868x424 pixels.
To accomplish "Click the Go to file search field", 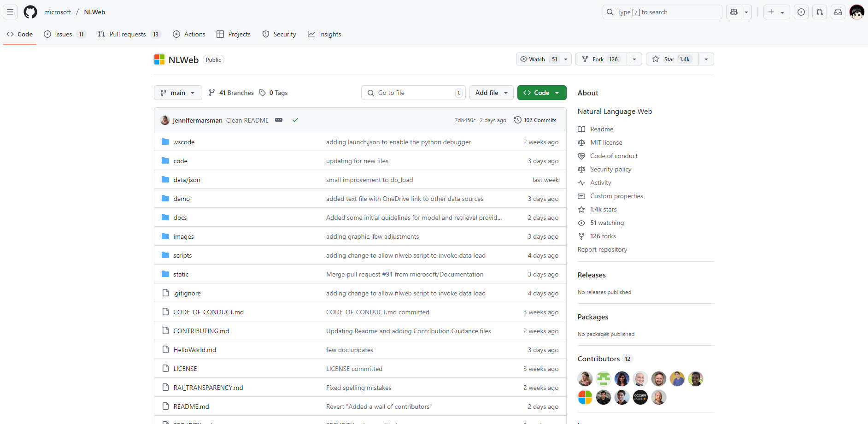I will pyautogui.click(x=413, y=93).
